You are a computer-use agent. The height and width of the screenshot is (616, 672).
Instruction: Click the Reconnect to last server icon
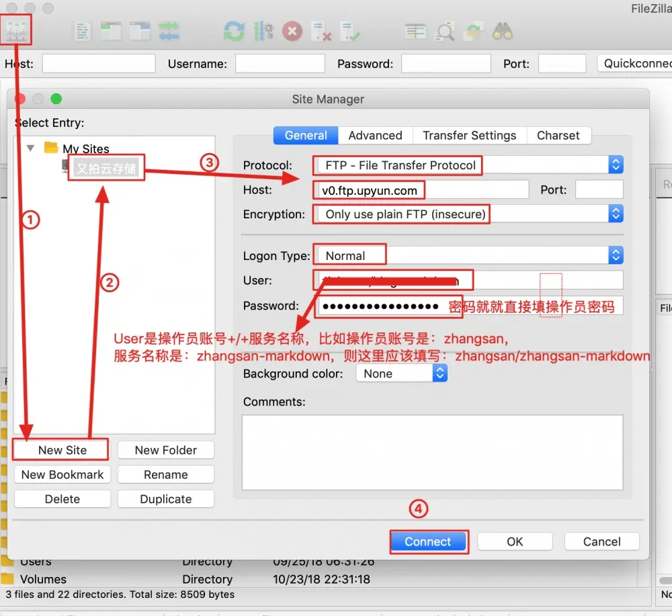(349, 32)
